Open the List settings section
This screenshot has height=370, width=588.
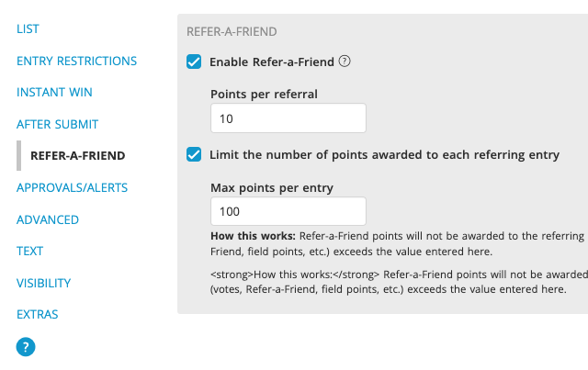[x=28, y=29]
